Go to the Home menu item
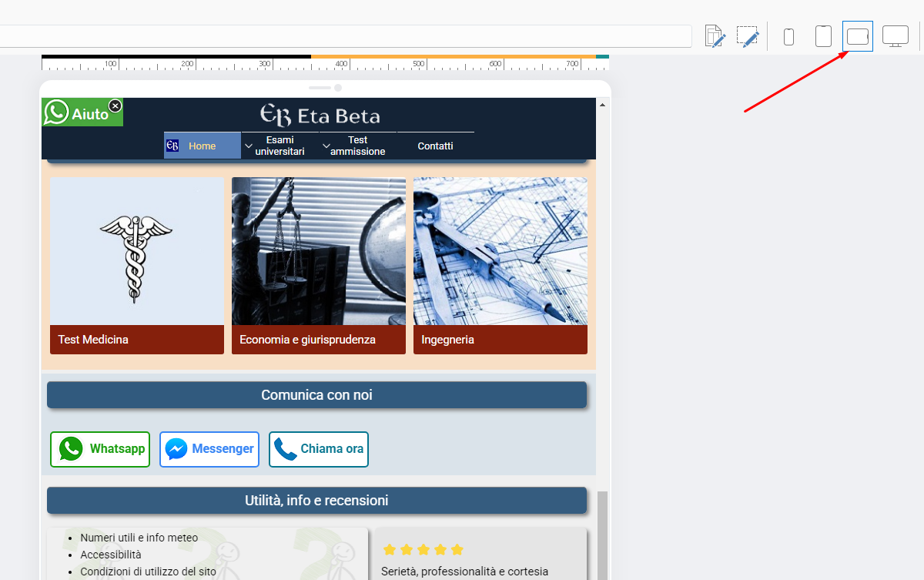The width and height of the screenshot is (924, 580). pyautogui.click(x=203, y=146)
